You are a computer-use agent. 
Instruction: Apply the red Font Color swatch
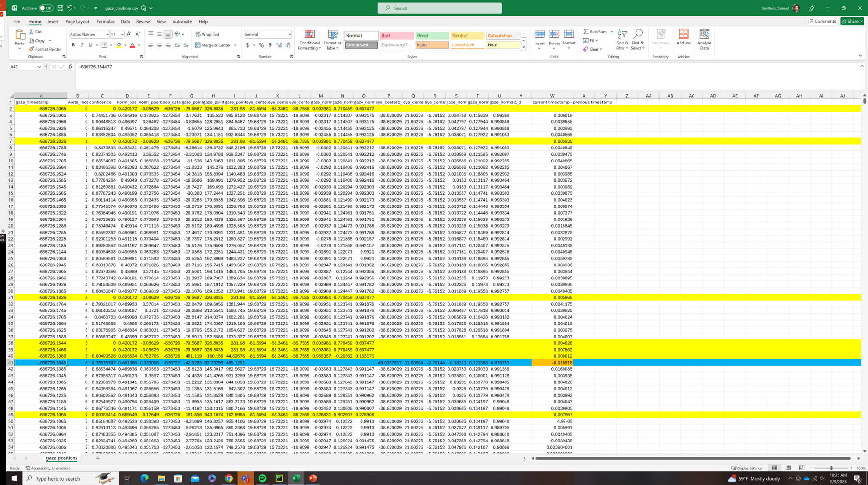tap(132, 45)
